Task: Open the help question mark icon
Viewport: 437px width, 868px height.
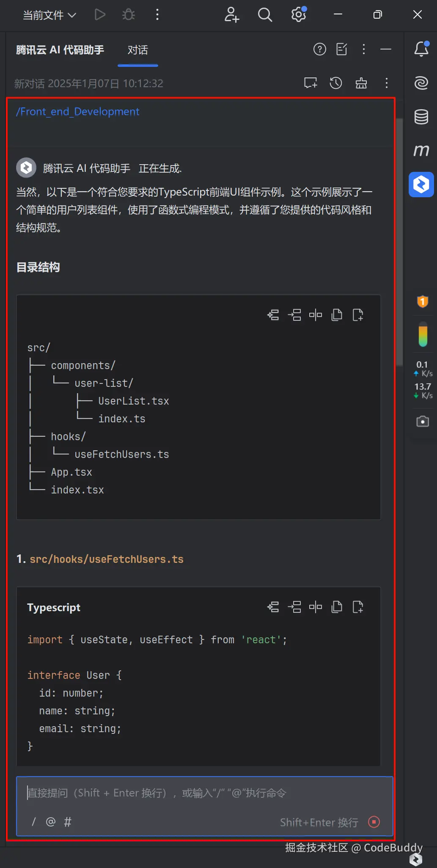Action: tap(320, 50)
